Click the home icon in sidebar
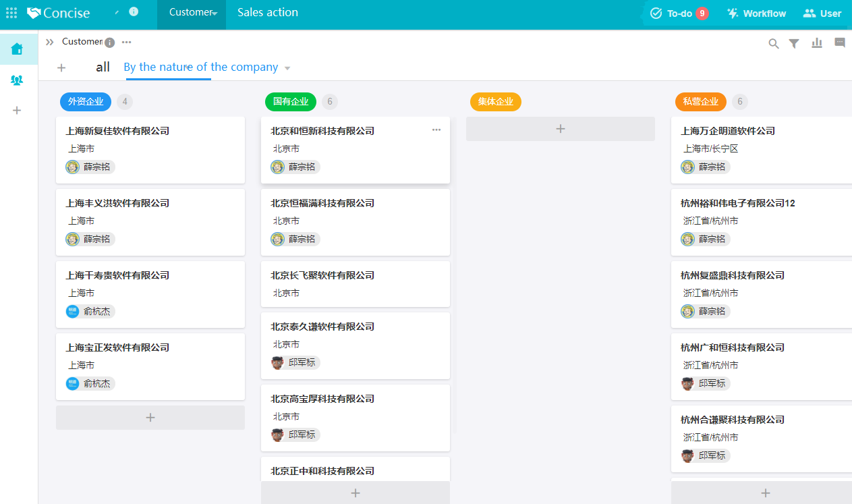The height and width of the screenshot is (504, 852). coord(17,49)
